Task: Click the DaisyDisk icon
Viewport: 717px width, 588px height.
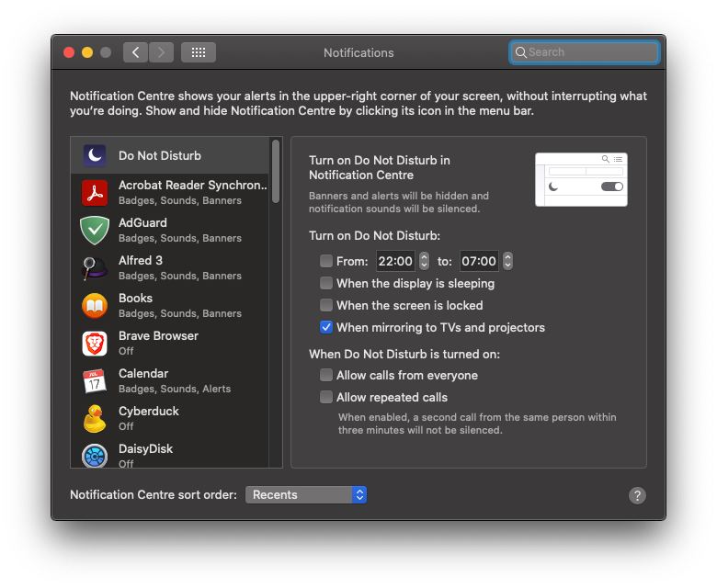Action: pyautogui.click(x=95, y=456)
